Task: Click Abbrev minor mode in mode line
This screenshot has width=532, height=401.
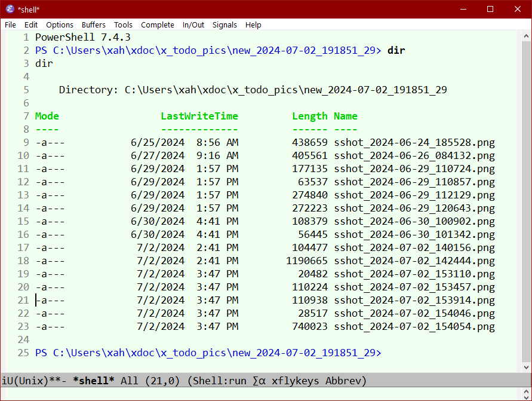Action: pyautogui.click(x=343, y=381)
